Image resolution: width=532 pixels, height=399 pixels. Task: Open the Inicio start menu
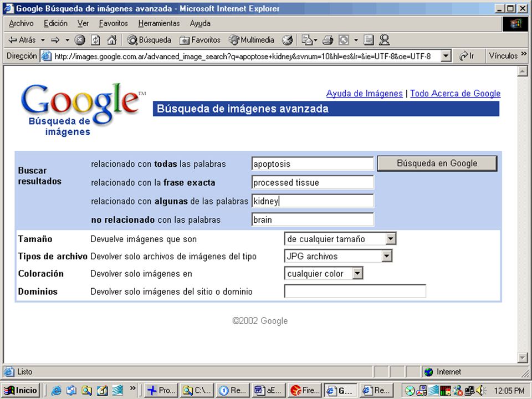[x=21, y=391]
